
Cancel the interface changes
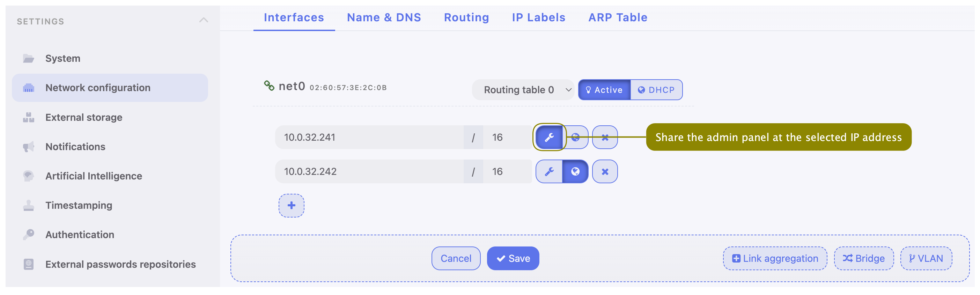(x=455, y=258)
